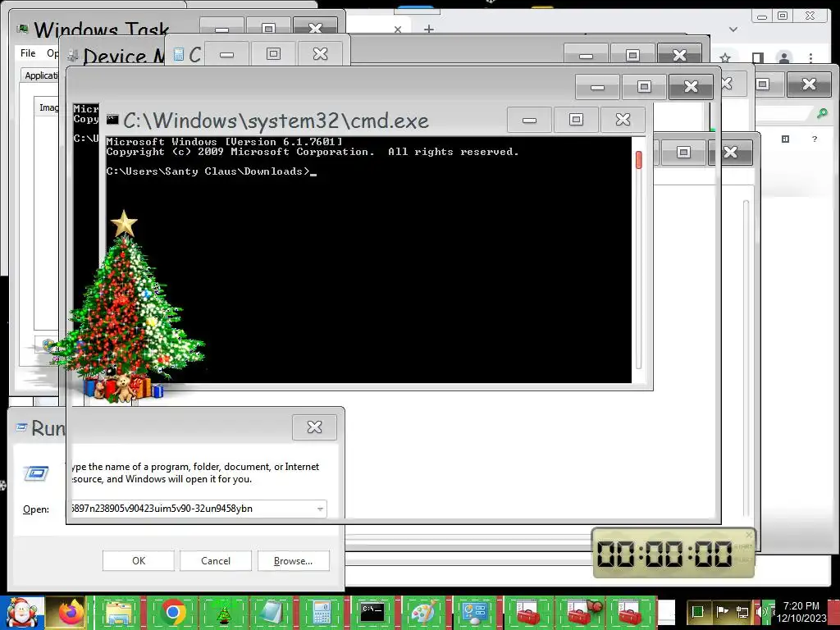Open Paint from the taskbar
Screen dimensions: 840x630
pos(423,613)
